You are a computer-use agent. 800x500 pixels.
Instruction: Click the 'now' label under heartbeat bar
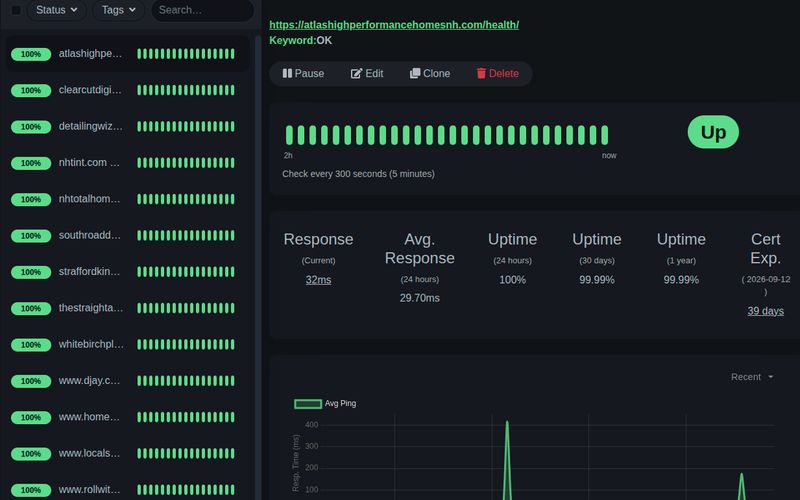point(609,156)
